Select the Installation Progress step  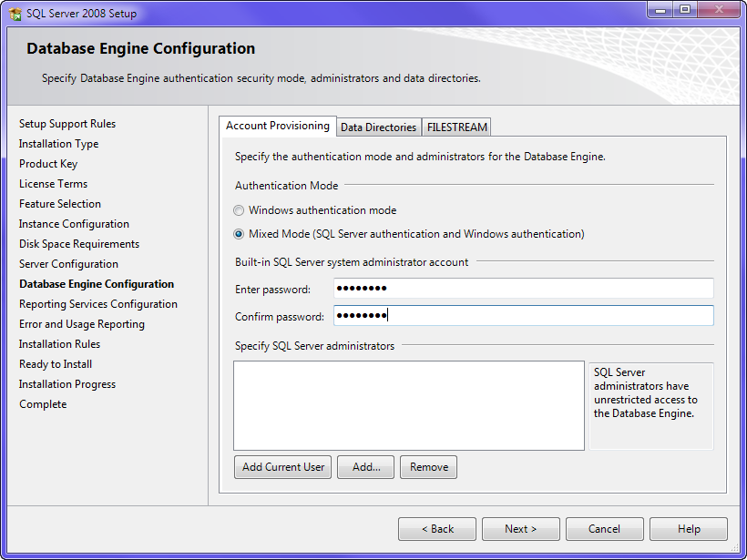pyautogui.click(x=67, y=384)
